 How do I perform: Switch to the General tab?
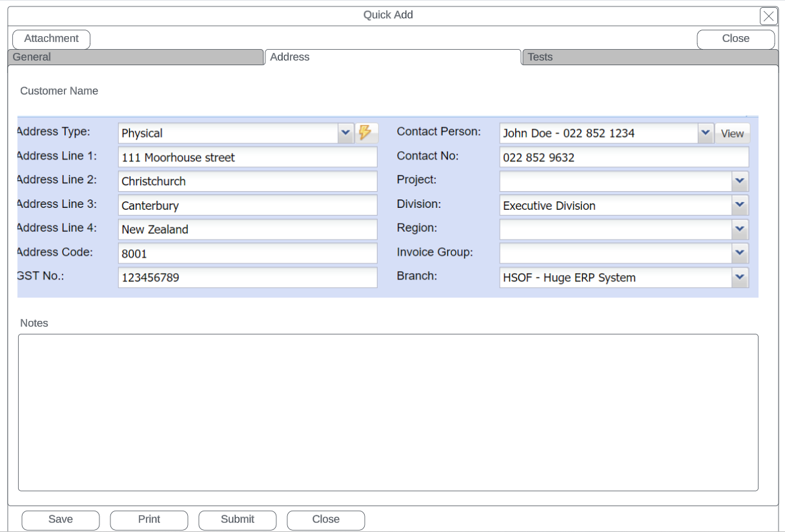[136, 57]
